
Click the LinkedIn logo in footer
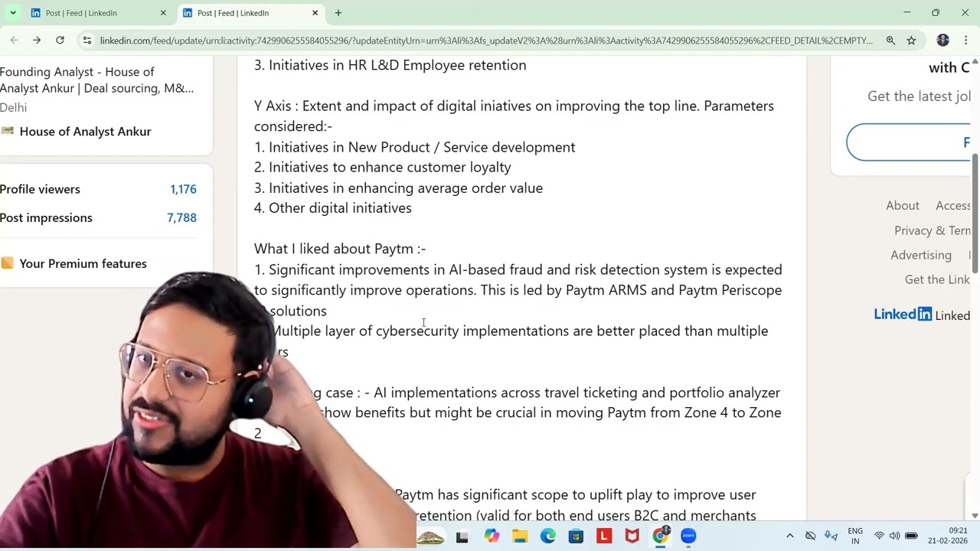point(903,315)
